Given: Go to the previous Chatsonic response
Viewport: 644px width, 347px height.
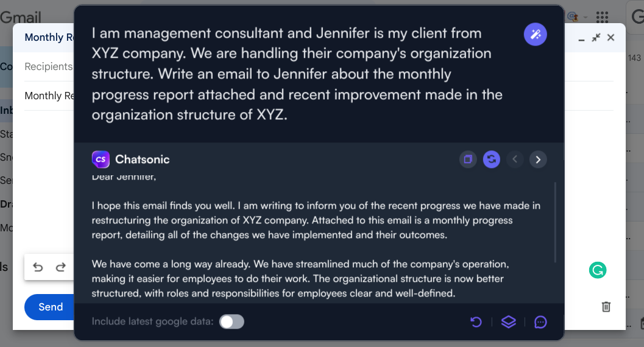Looking at the screenshot, I should point(515,159).
